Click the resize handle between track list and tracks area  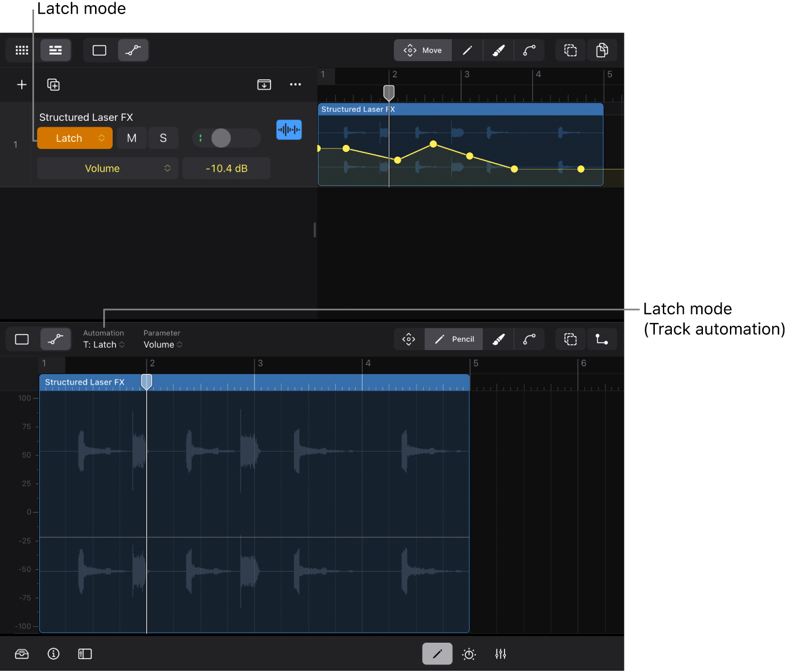tap(315, 230)
